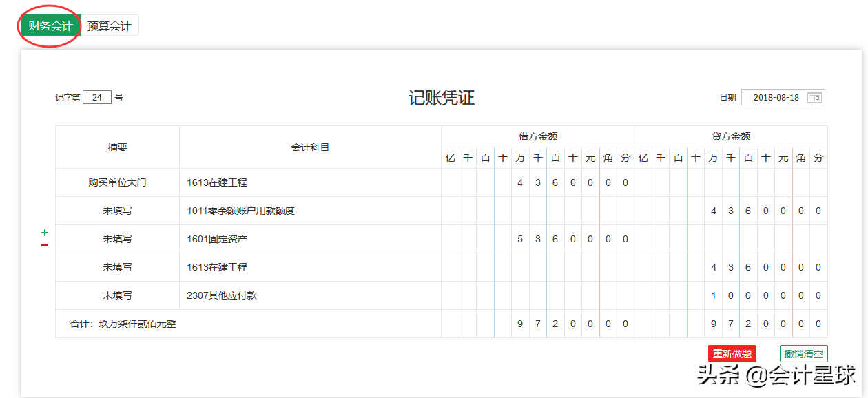Image resolution: width=868 pixels, height=398 pixels.
Task: Click the 撤销清空 button
Action: click(803, 353)
